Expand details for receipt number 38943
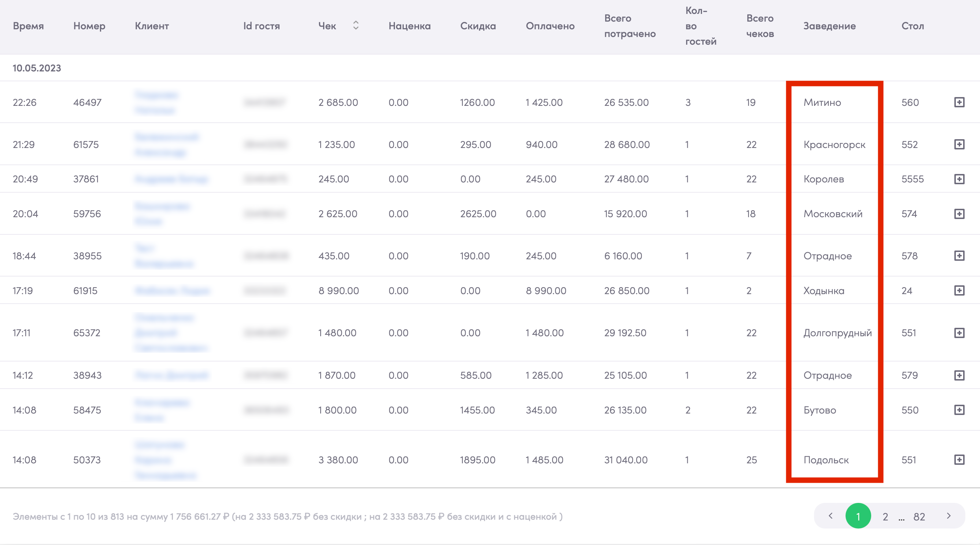This screenshot has height=545, width=980. (x=959, y=375)
